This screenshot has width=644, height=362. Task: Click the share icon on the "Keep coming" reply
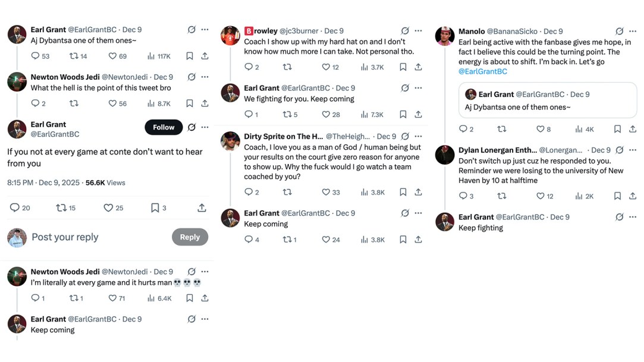419,240
